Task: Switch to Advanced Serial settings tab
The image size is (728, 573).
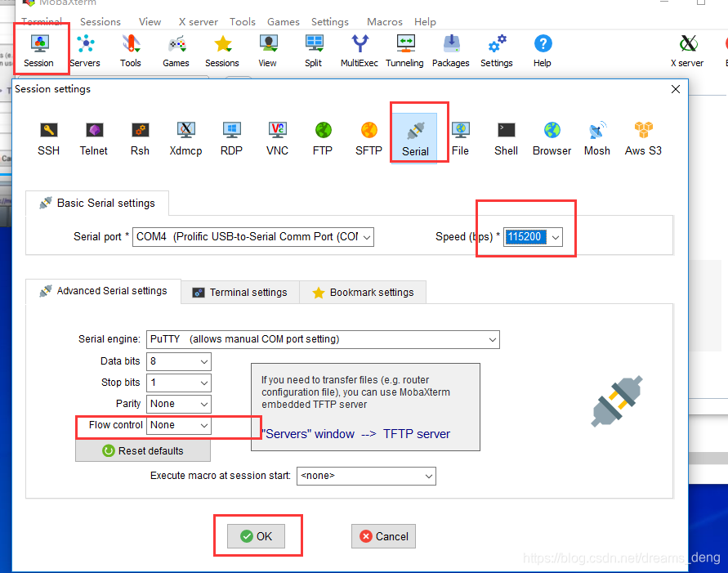Action: 103,291
